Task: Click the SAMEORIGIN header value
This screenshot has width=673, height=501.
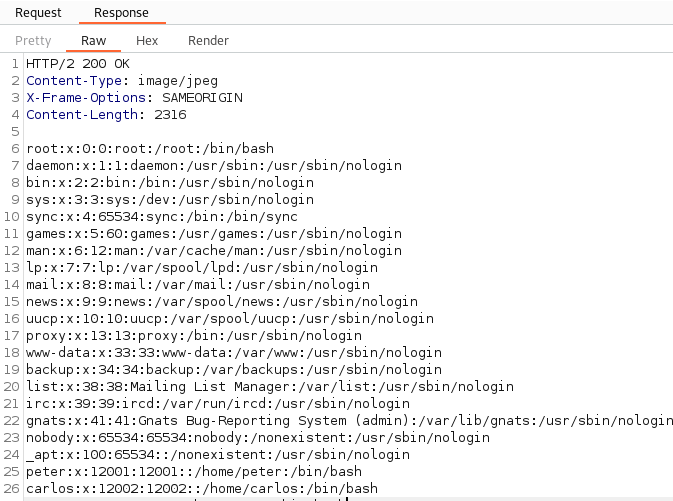Action: (x=202, y=98)
